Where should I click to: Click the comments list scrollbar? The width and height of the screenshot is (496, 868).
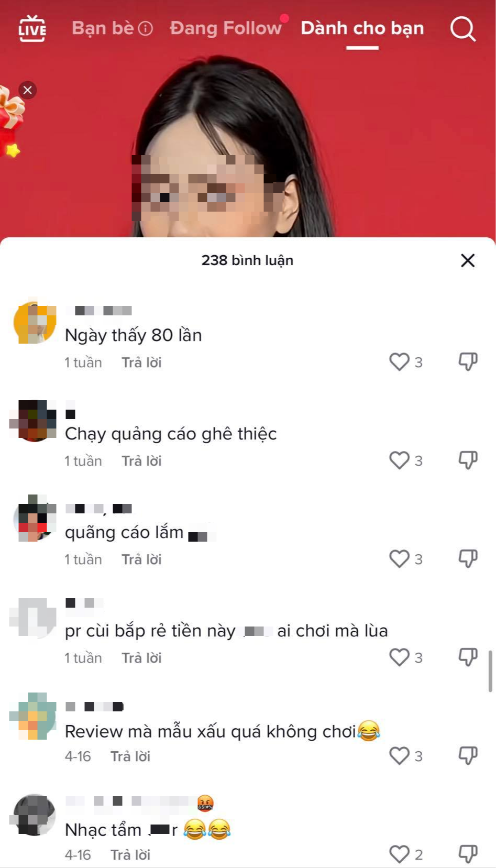490,672
